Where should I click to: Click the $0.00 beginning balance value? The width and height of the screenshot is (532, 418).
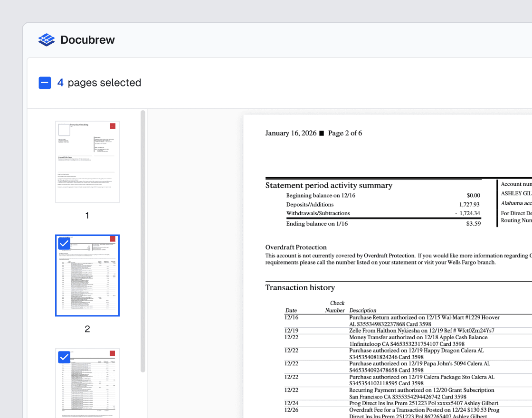point(473,195)
